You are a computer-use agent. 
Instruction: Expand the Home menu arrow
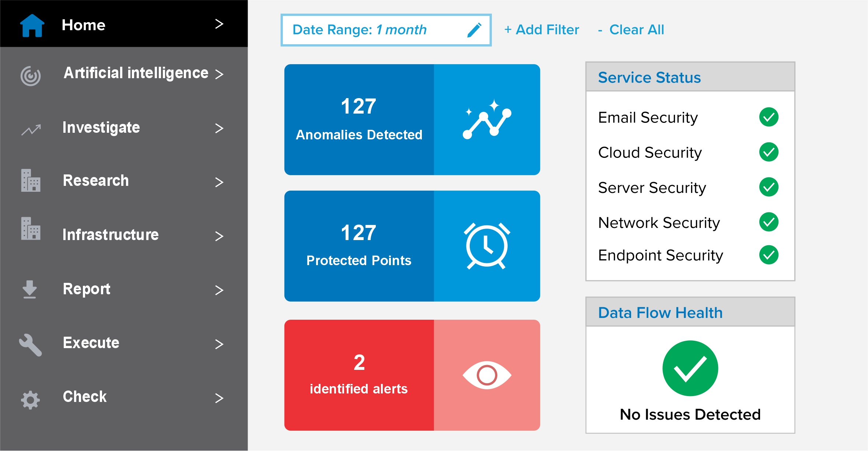pyautogui.click(x=219, y=24)
